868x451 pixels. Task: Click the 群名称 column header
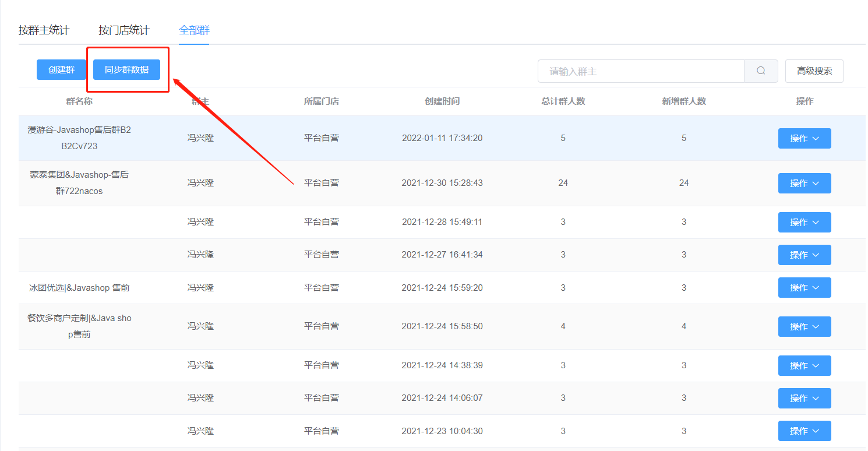point(79,101)
